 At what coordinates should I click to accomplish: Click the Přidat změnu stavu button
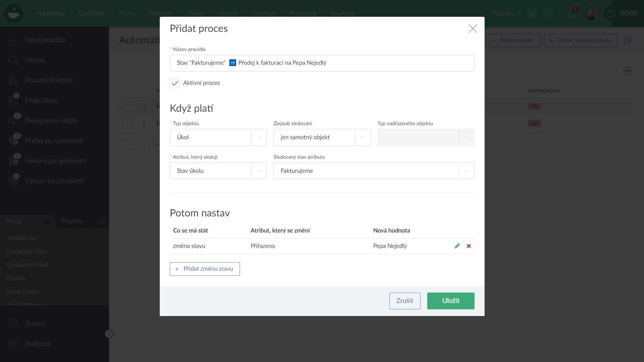205,269
